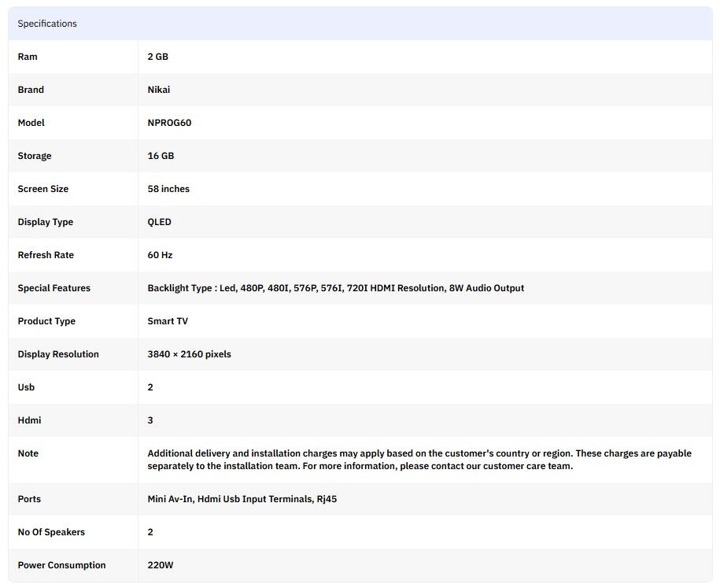
Task: Select the 16 GB storage value
Action: [x=161, y=156]
